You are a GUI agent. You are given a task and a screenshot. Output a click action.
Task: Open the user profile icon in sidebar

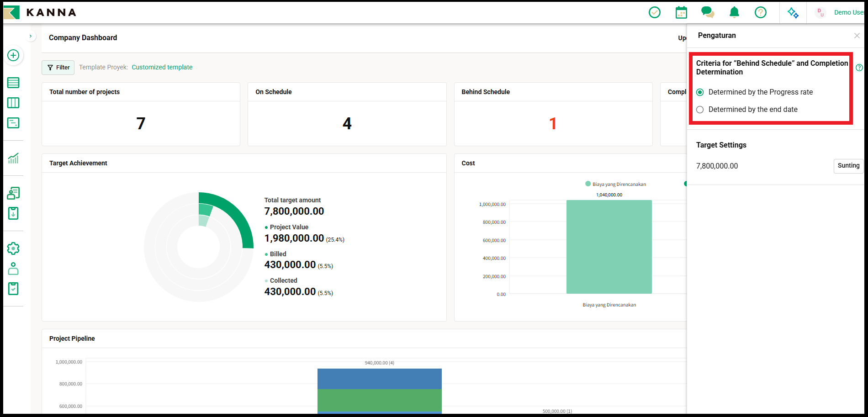(13, 269)
